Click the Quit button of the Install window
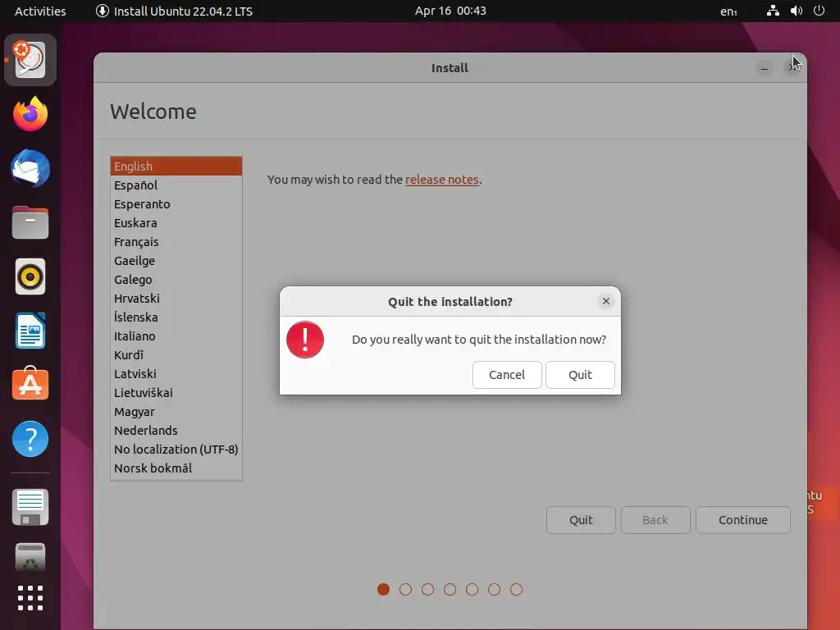 pyautogui.click(x=581, y=520)
